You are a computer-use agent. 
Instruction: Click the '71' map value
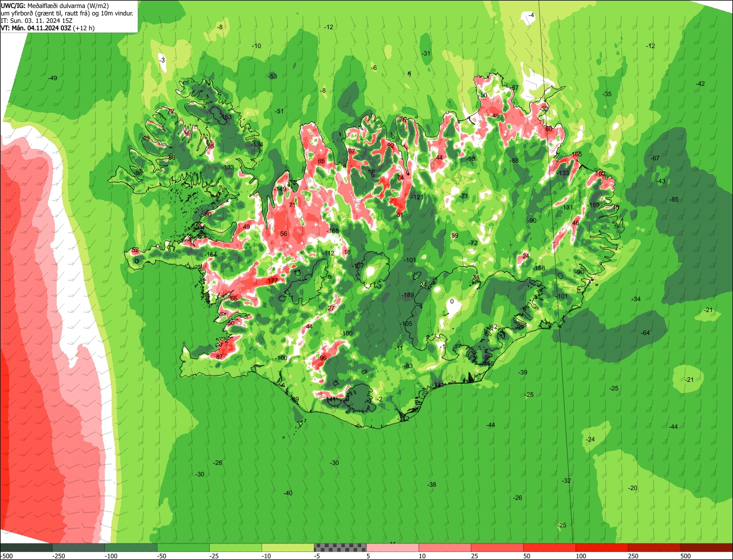click(292, 205)
